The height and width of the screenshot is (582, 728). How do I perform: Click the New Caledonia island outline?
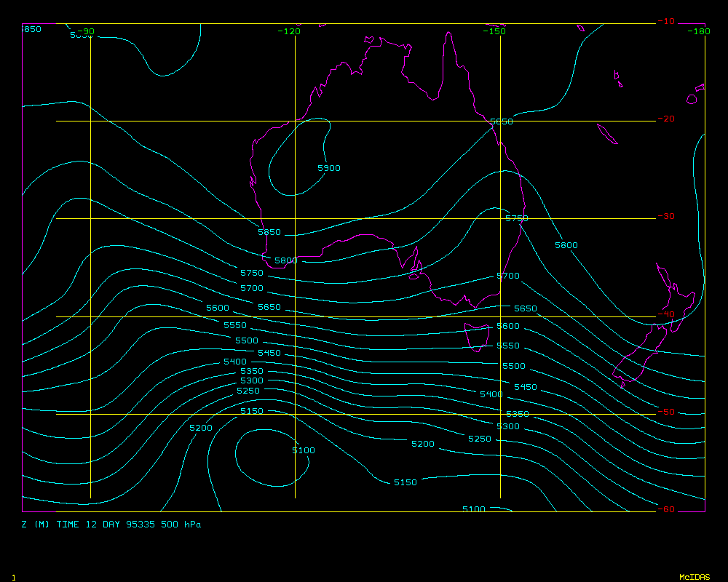point(606,135)
